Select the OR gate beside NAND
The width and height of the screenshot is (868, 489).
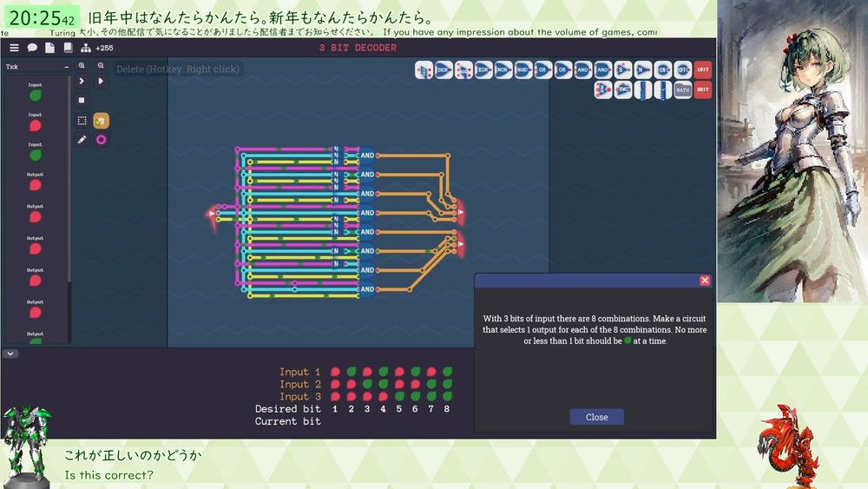pos(542,69)
